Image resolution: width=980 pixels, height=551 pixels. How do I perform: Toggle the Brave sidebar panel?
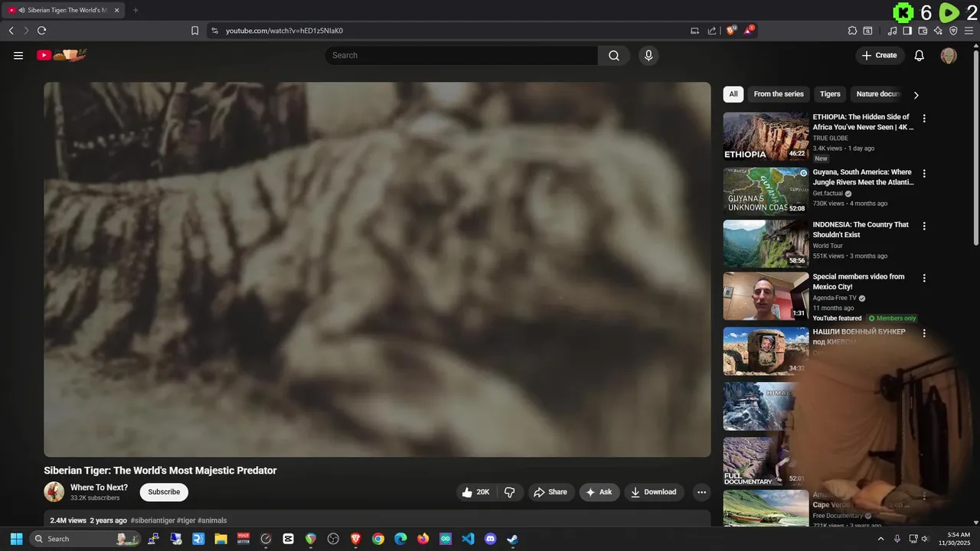point(907,31)
